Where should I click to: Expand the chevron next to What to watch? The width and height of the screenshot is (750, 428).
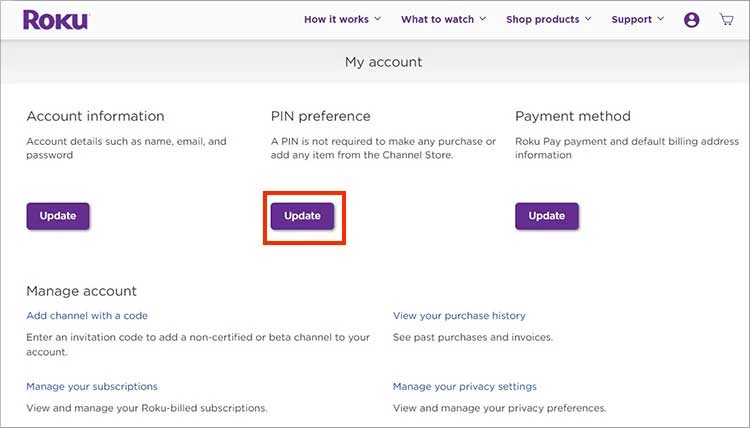point(483,19)
